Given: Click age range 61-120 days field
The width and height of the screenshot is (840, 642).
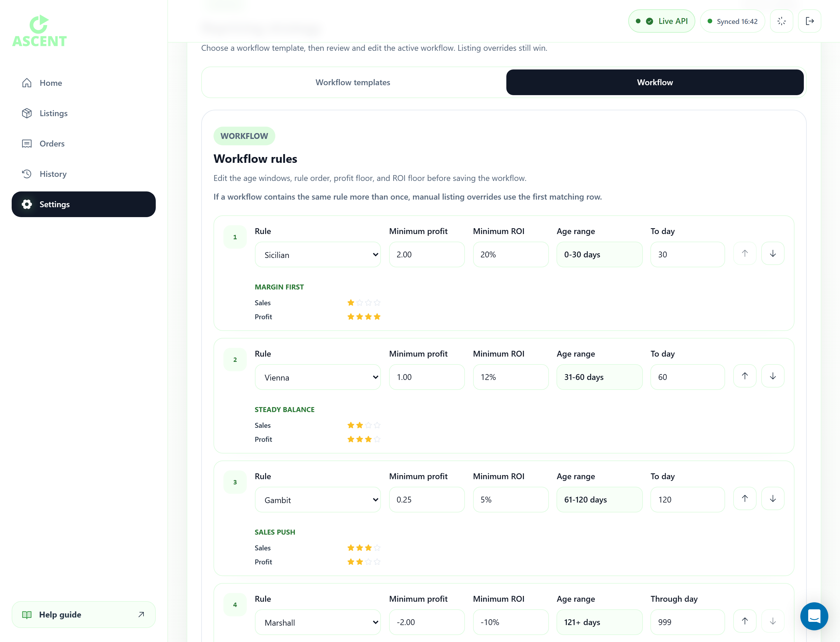Looking at the screenshot, I should point(599,500).
